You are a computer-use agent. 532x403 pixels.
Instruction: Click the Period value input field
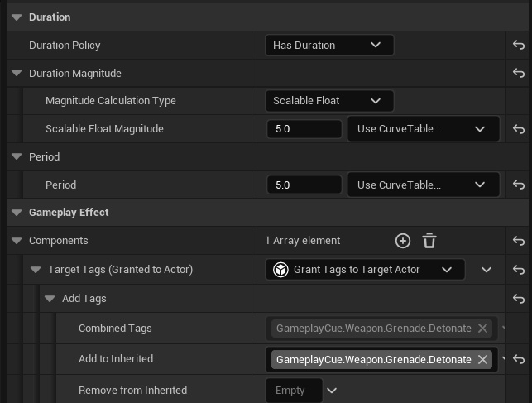[x=304, y=185]
